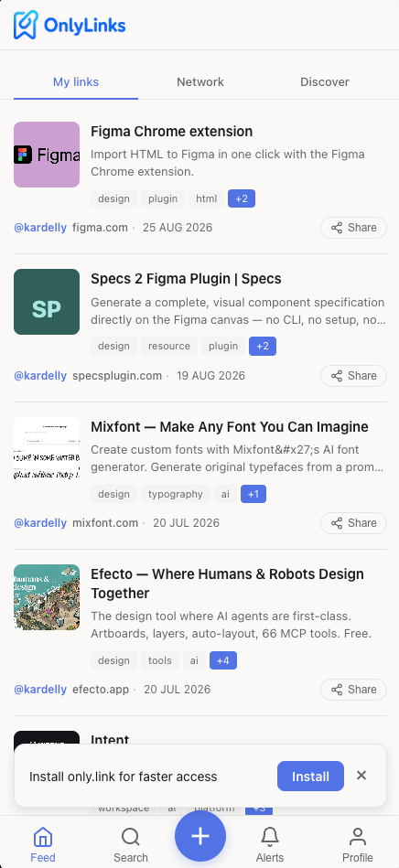399x868 pixels.
Task: Select design tag on Specs card
Action: [x=113, y=346]
